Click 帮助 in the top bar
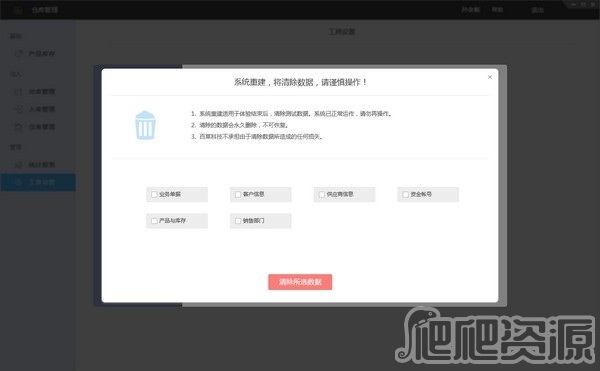This screenshot has height=371, width=600. tap(497, 10)
